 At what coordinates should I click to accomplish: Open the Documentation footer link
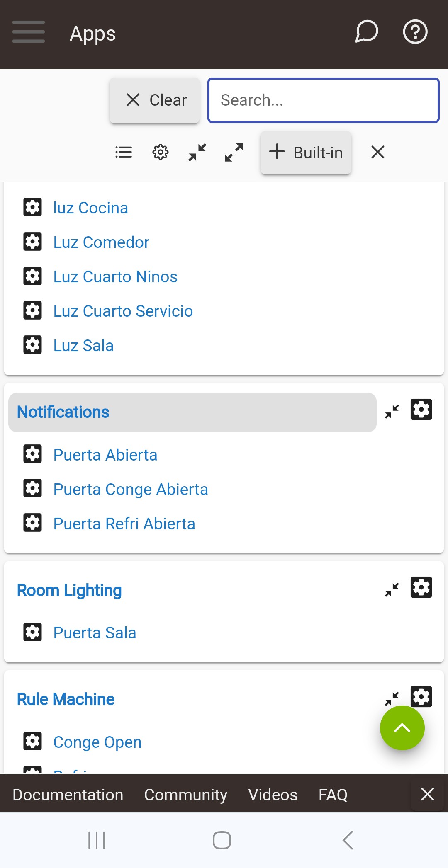(x=68, y=795)
